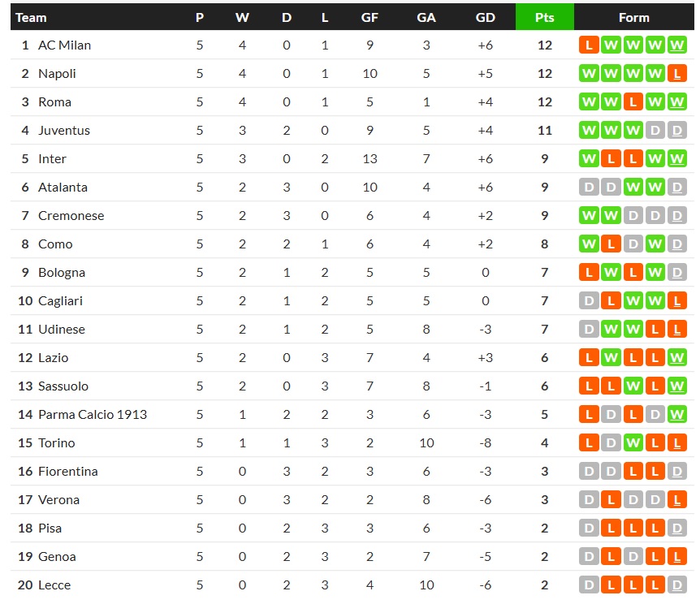
Task: Click the GF column header
Action: coord(369,17)
